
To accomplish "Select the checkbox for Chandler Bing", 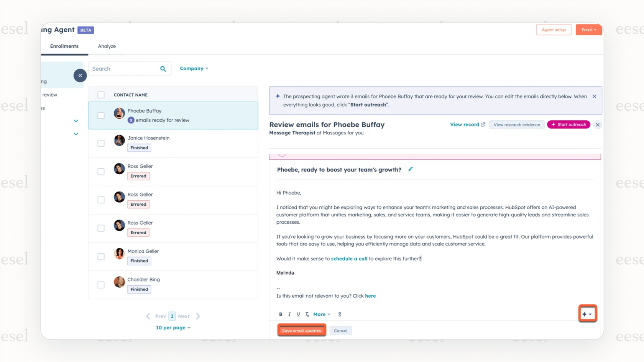I will coord(101,285).
